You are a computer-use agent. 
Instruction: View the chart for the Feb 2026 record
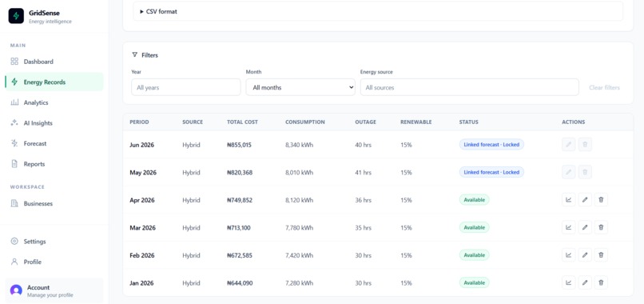568,255
